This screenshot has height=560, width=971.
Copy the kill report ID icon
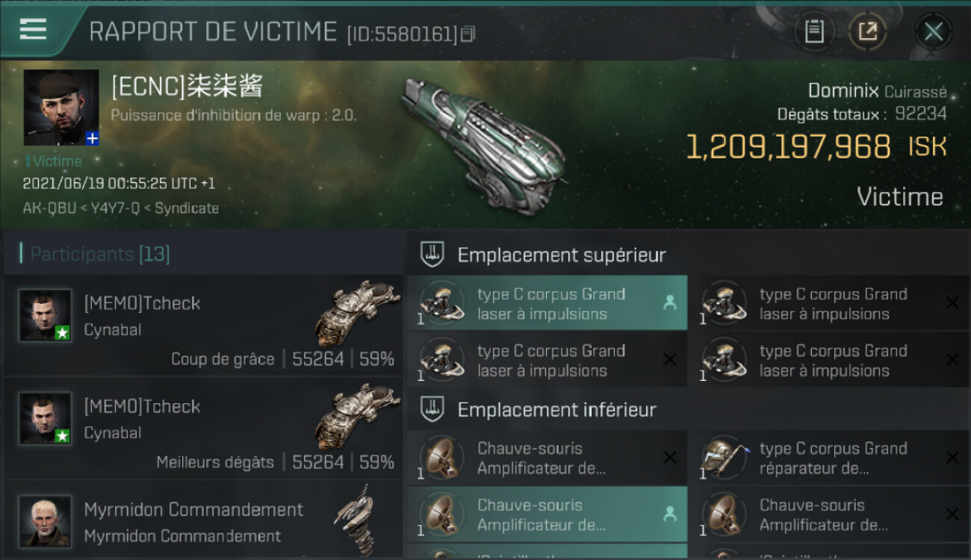pyautogui.click(x=468, y=34)
